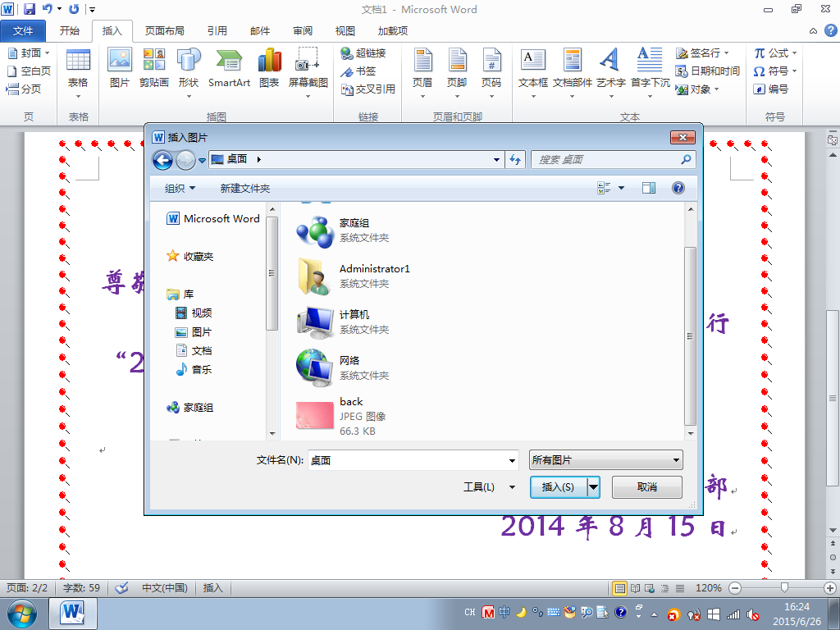Open the 屏幕截图 screenshot tool
The image size is (840, 630).
pyautogui.click(x=308, y=72)
